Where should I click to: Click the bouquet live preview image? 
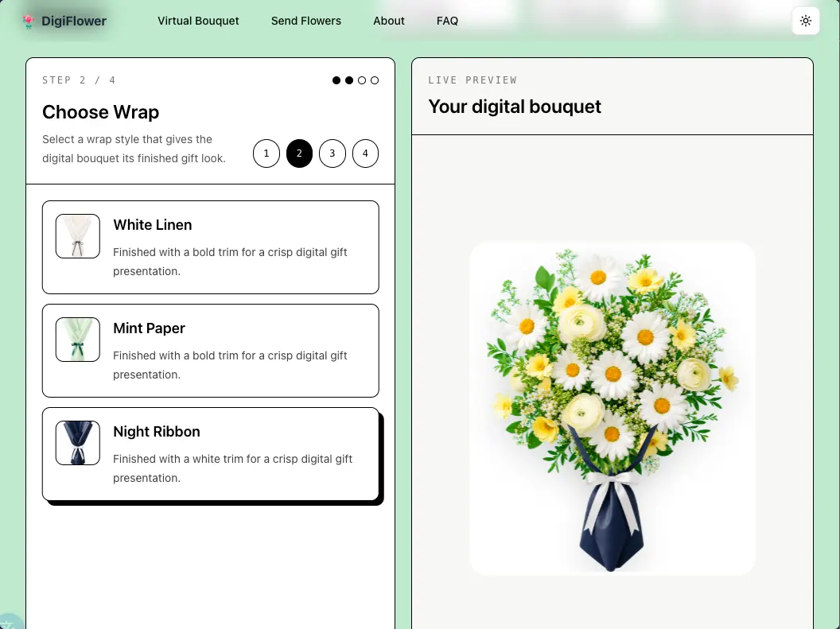click(612, 409)
